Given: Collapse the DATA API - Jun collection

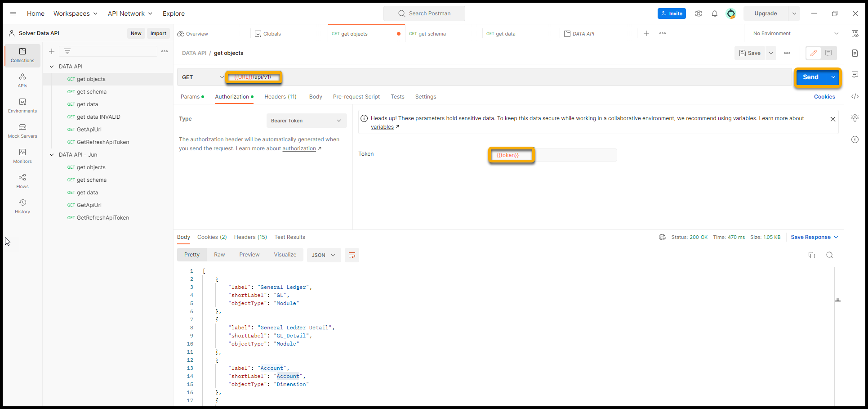Looking at the screenshot, I should (52, 155).
